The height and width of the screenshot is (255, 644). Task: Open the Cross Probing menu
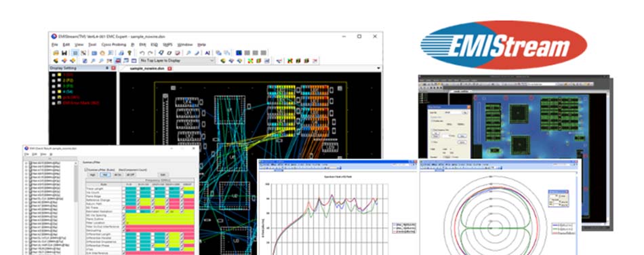point(114,44)
